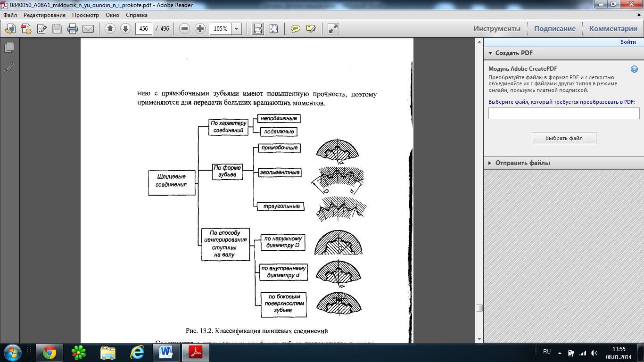Screen dimensions: 644x362
Task: Open the Просмотр menu
Action: tap(86, 15)
